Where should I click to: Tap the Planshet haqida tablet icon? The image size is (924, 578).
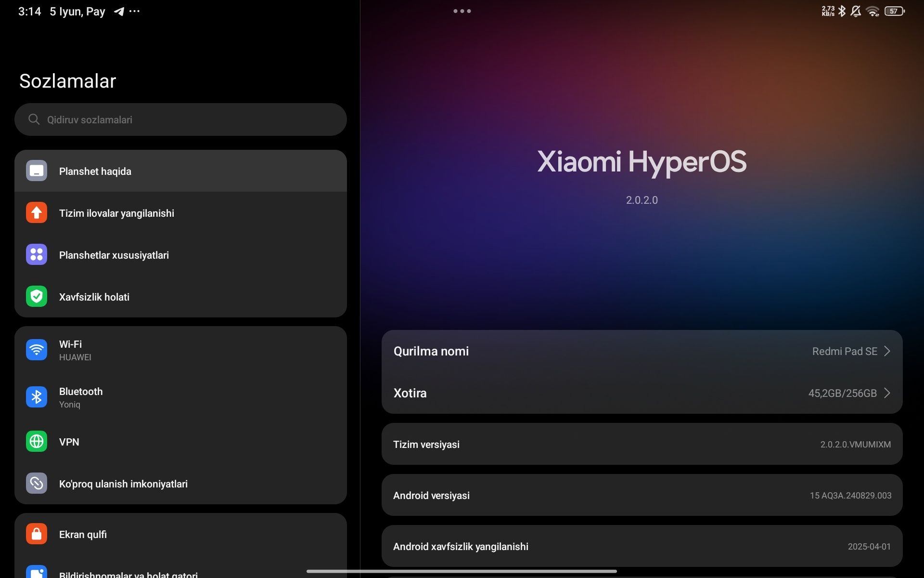(x=37, y=171)
